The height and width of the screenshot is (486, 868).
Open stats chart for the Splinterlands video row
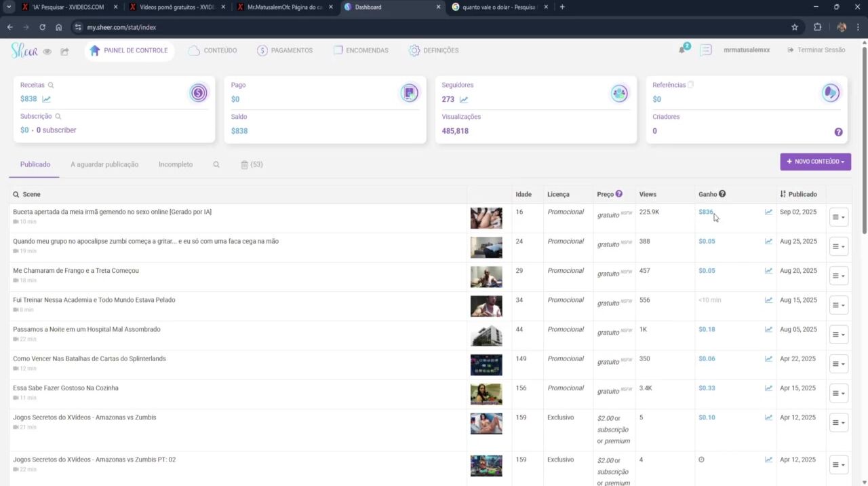coord(768,359)
